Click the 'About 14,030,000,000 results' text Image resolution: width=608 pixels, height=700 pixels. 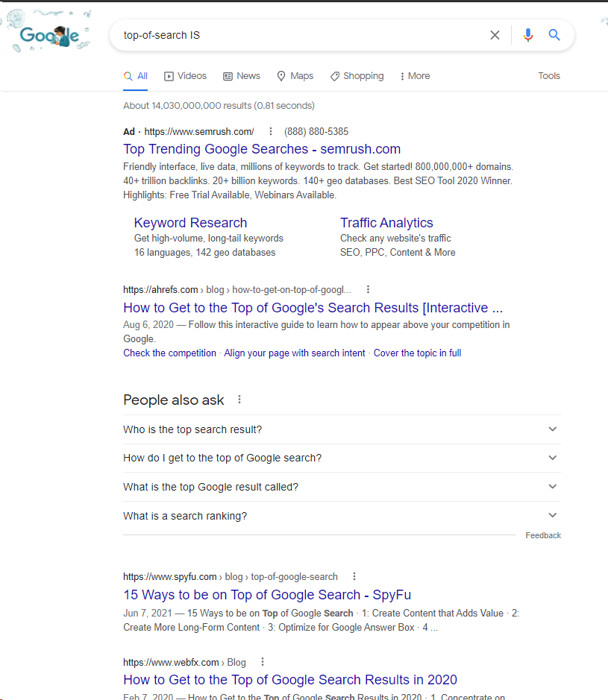click(x=219, y=105)
